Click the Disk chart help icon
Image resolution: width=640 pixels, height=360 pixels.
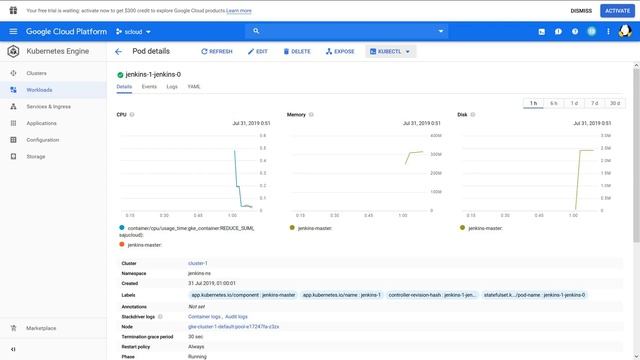pos(473,115)
